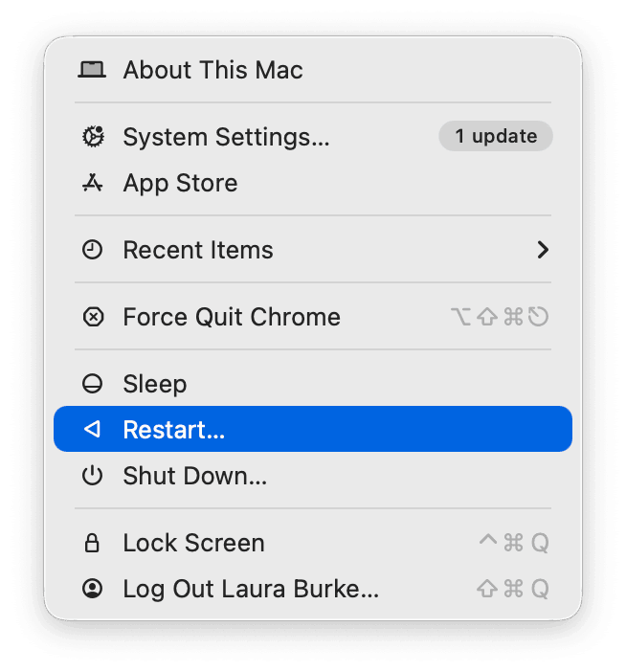Click the Sleep icon
The width and height of the screenshot is (626, 672).
click(x=92, y=384)
